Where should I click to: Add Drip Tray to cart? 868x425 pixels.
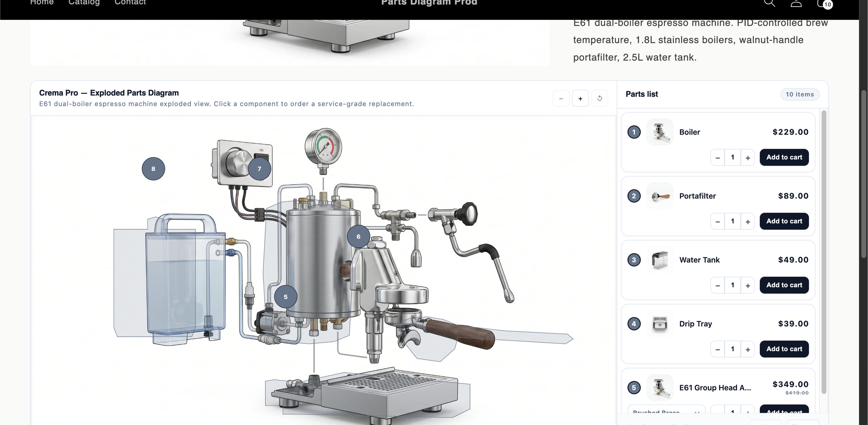tap(784, 349)
